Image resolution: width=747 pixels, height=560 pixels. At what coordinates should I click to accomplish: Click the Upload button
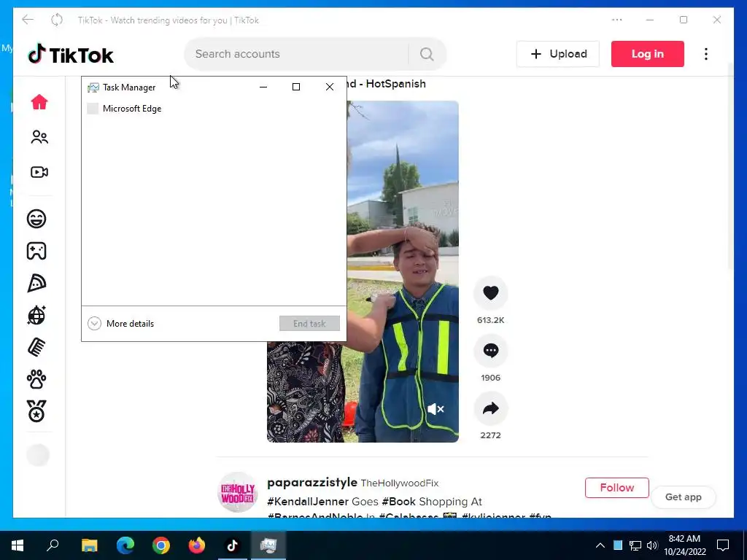(x=558, y=54)
